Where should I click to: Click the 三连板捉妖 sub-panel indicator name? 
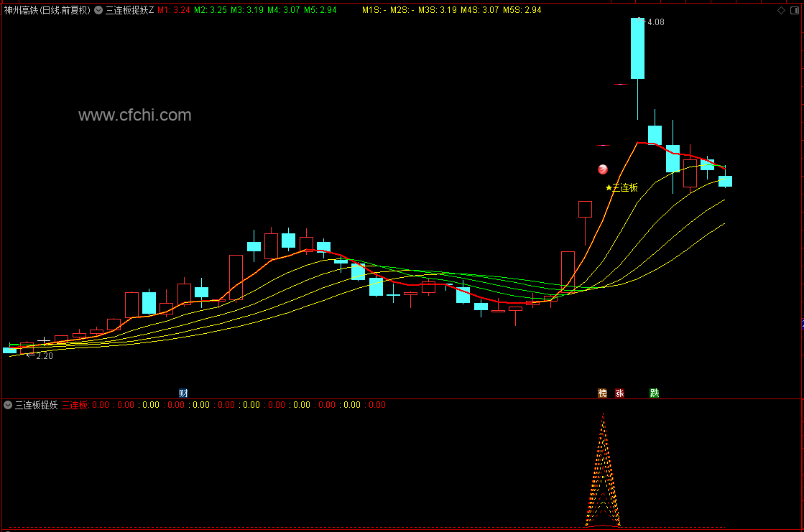(36, 405)
